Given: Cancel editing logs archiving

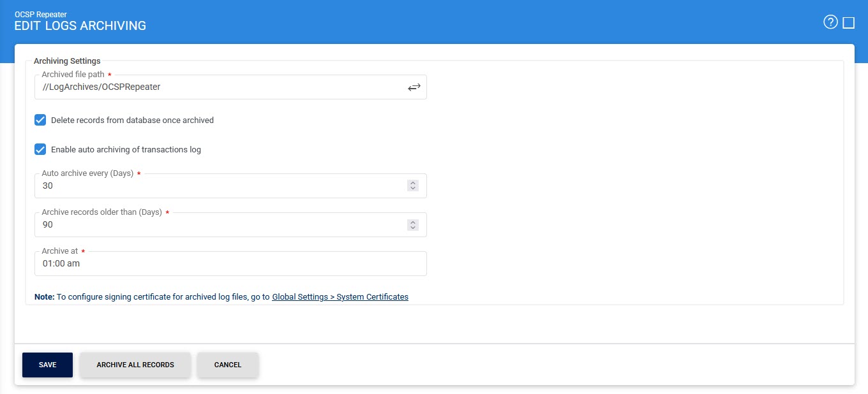Looking at the screenshot, I should click(x=228, y=365).
